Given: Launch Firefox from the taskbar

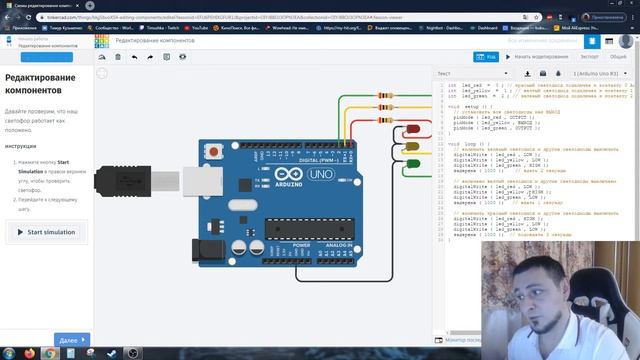Looking at the screenshot, I should pos(29,353).
